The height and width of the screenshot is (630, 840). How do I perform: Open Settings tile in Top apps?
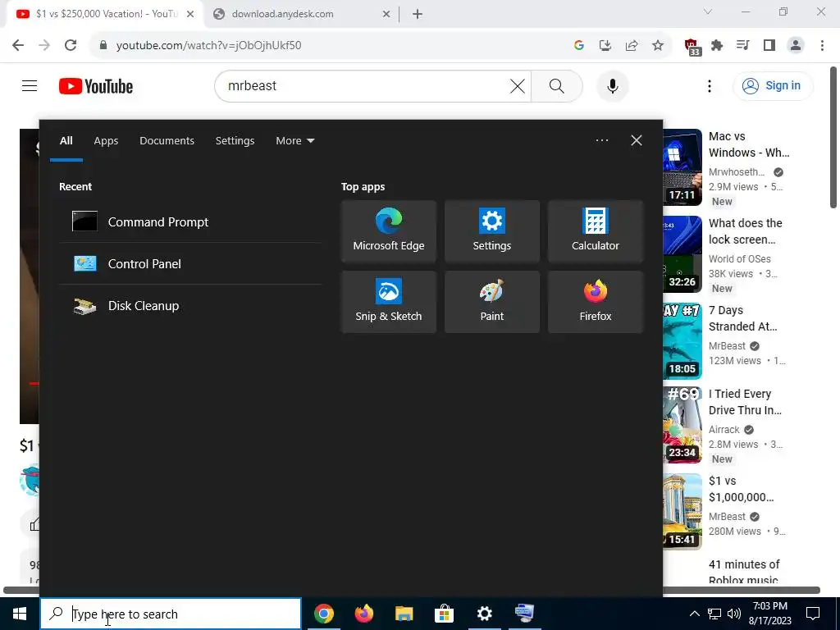(492, 231)
